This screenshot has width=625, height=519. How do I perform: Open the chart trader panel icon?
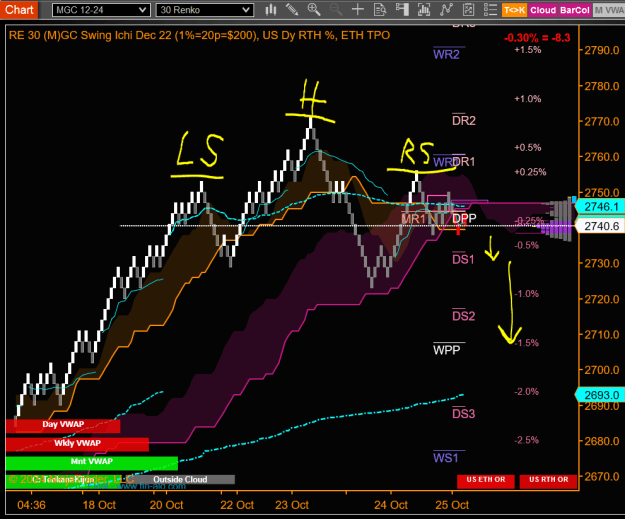tap(402, 10)
